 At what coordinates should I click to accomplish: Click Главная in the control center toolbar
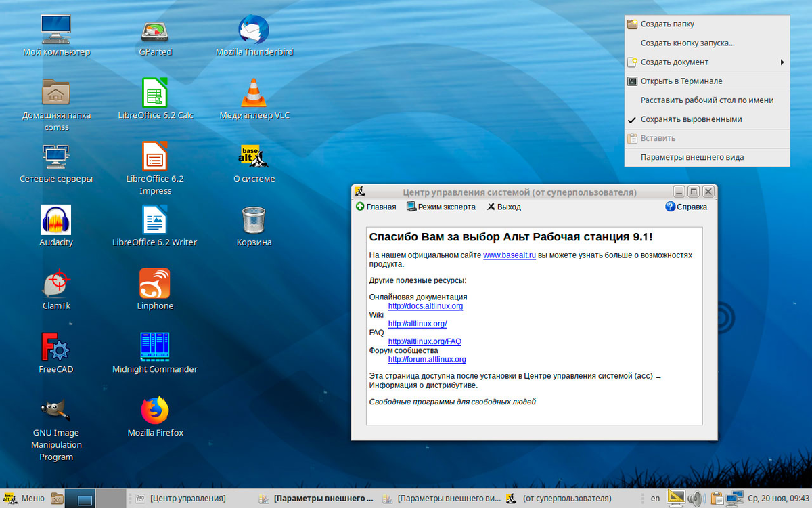[x=376, y=207]
